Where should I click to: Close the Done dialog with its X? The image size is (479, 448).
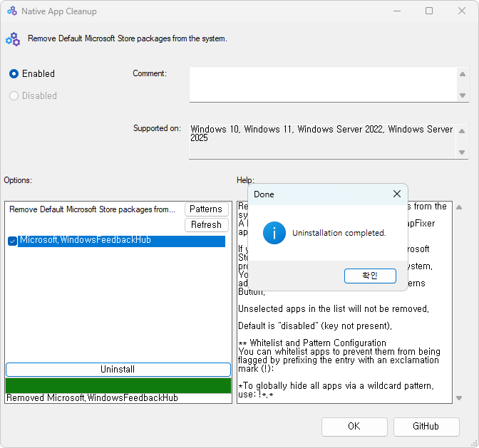(397, 194)
